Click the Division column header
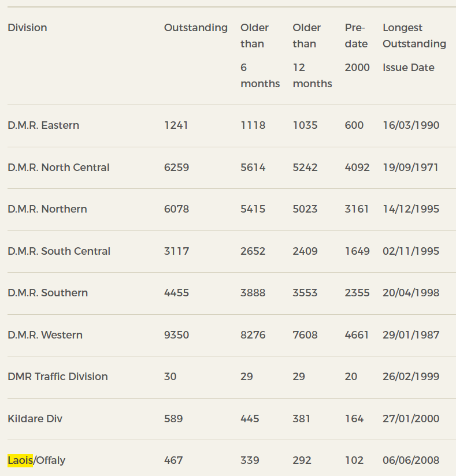Image resolution: width=456 pixels, height=476 pixels. coord(27,28)
